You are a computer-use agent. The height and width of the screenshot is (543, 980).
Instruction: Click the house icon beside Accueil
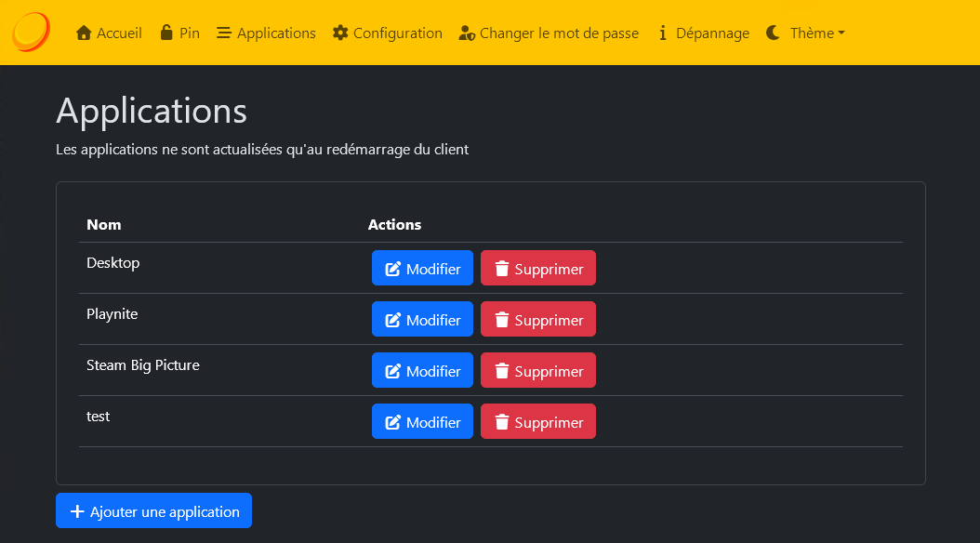click(84, 33)
